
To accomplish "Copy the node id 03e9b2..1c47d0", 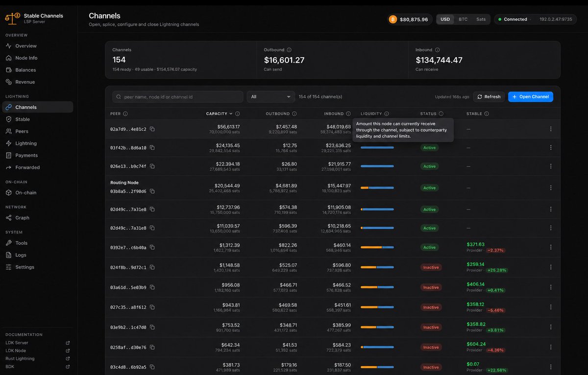I will pyautogui.click(x=152, y=328).
